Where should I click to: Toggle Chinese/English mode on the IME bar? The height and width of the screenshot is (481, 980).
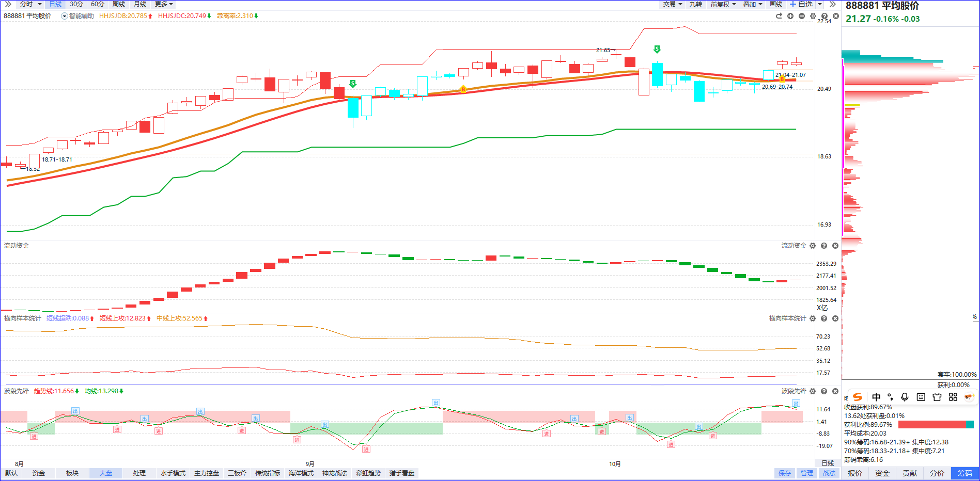pos(876,397)
